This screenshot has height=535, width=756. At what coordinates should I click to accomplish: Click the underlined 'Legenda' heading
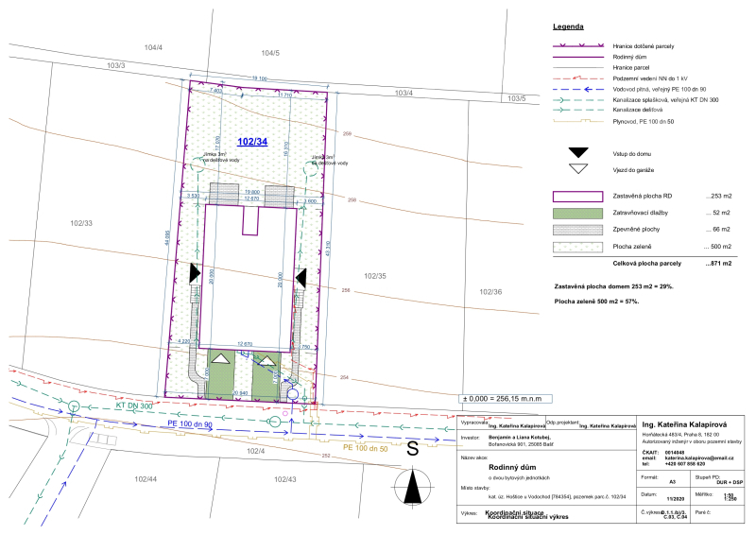click(x=568, y=28)
